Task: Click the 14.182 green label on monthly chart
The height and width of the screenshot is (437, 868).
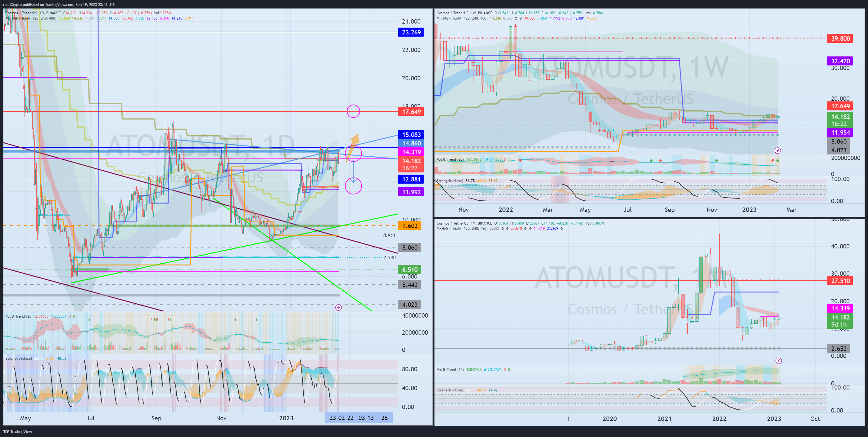Action: (x=840, y=321)
